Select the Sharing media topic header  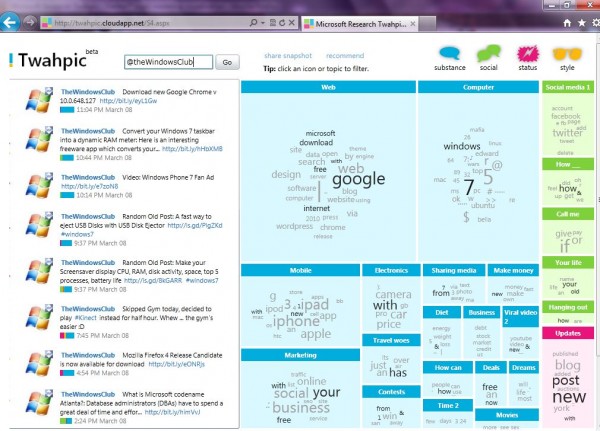point(454,270)
